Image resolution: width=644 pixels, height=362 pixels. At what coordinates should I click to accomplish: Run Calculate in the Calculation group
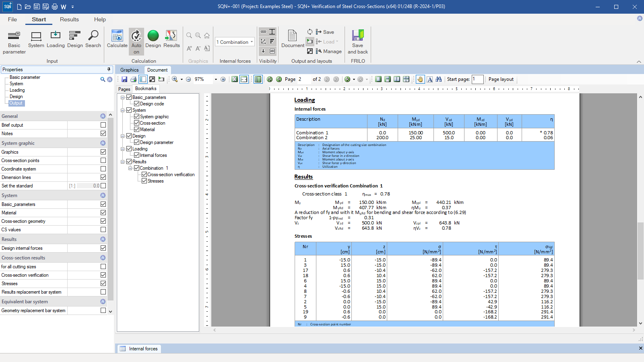(x=117, y=39)
